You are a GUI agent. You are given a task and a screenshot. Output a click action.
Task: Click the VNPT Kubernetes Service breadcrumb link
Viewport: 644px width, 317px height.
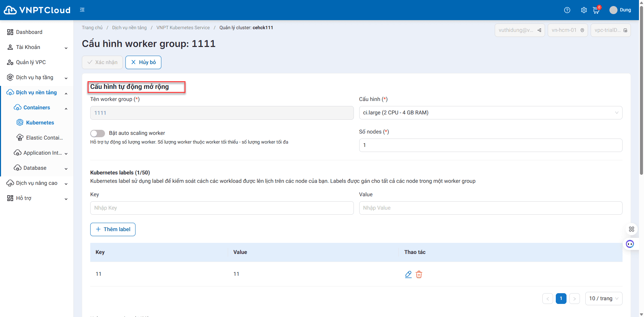(183, 28)
